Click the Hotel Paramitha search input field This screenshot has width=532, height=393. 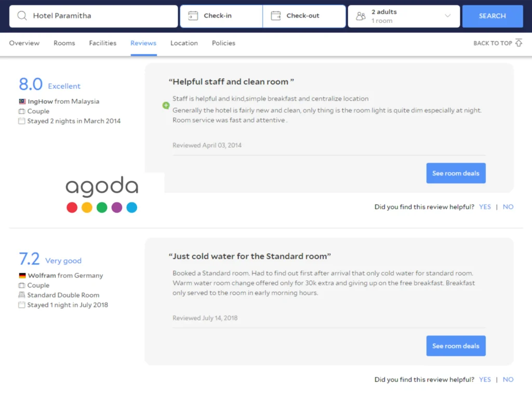pyautogui.click(x=94, y=16)
